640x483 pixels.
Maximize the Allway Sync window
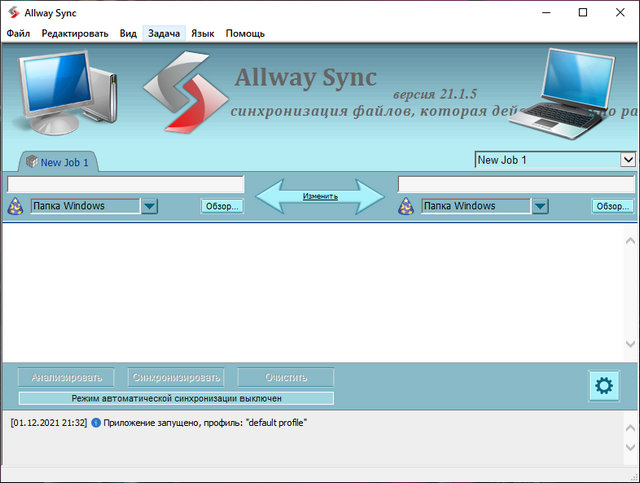tap(583, 13)
